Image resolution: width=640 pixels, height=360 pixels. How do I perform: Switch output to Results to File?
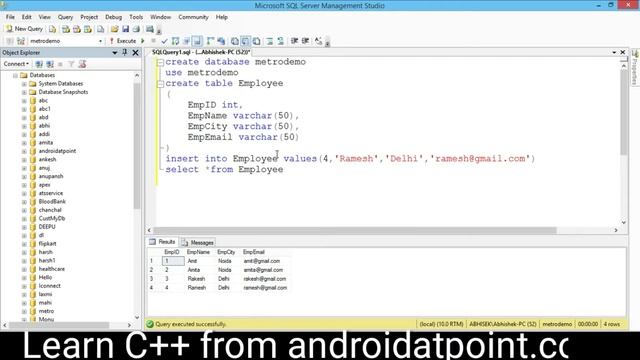coord(256,41)
